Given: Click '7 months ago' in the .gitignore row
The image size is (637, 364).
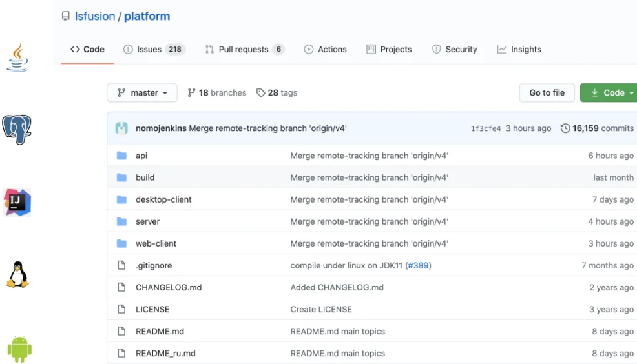Looking at the screenshot, I should pyautogui.click(x=607, y=265).
